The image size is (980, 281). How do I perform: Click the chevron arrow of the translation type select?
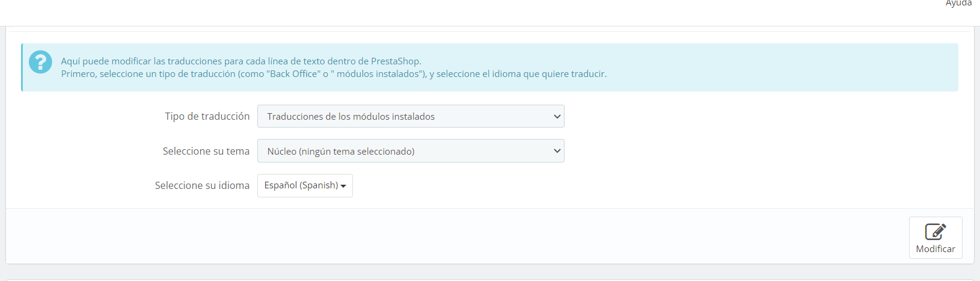coord(557,116)
